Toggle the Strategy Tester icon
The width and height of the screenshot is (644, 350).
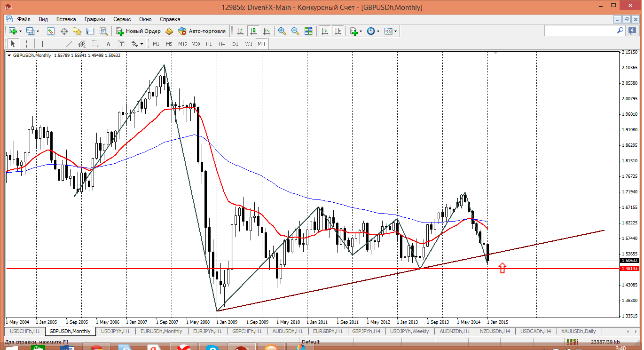point(104,31)
